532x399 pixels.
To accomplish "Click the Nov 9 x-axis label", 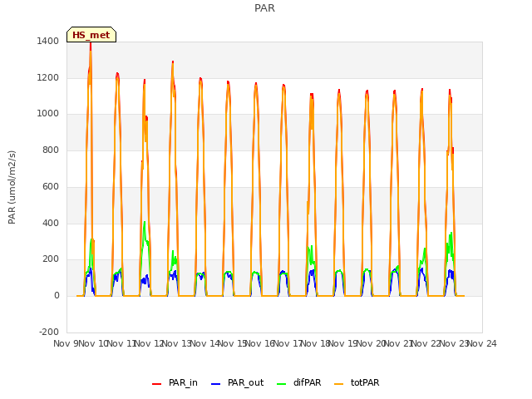I will point(66,343).
